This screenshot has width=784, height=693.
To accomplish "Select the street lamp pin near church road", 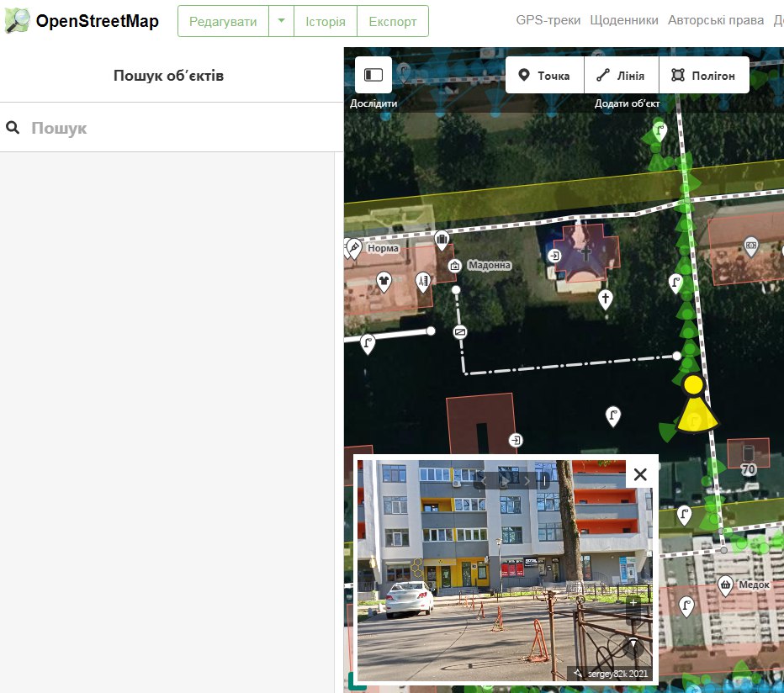I will 675,283.
